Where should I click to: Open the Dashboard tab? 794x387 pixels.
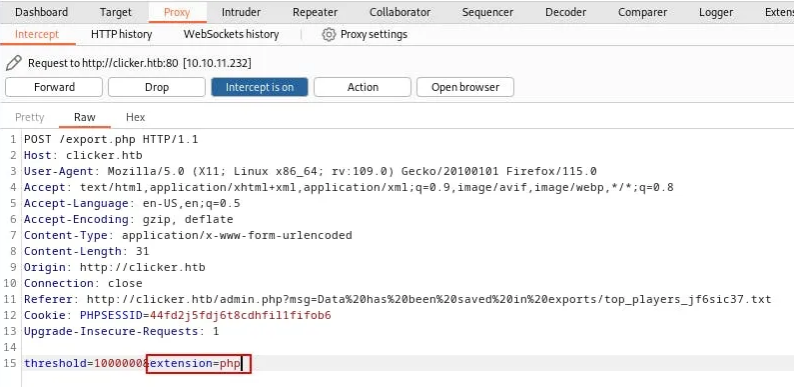[41, 12]
